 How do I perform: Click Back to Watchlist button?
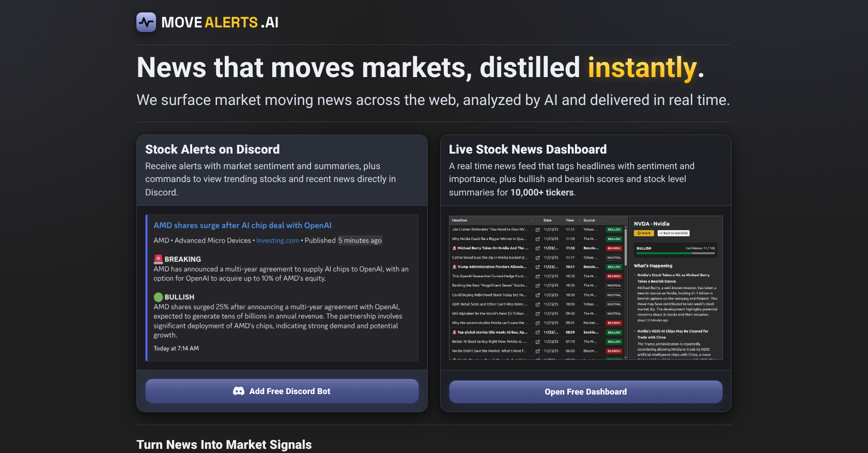click(x=673, y=233)
